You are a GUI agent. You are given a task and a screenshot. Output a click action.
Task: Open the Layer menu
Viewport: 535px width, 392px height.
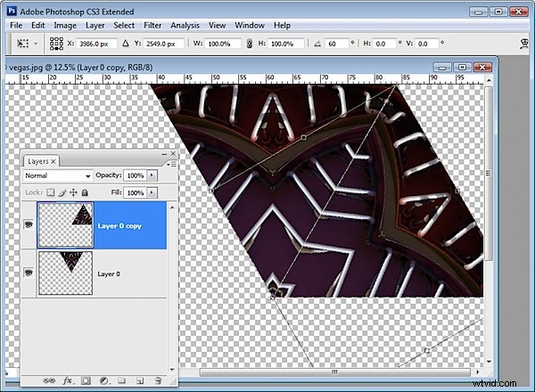click(95, 26)
